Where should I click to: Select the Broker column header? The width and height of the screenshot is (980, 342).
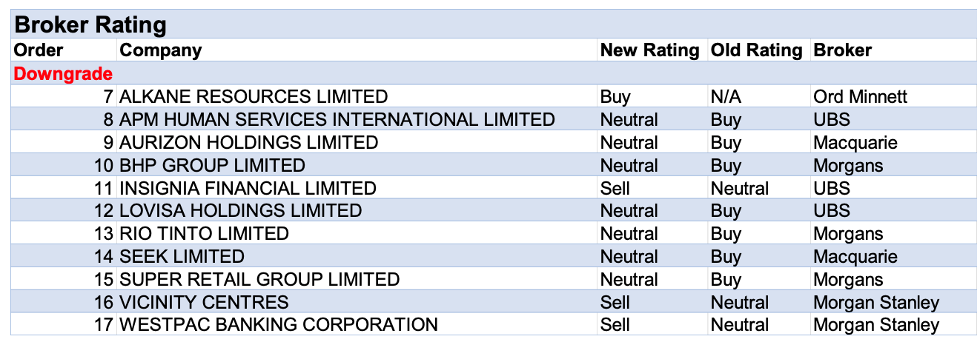click(x=842, y=50)
